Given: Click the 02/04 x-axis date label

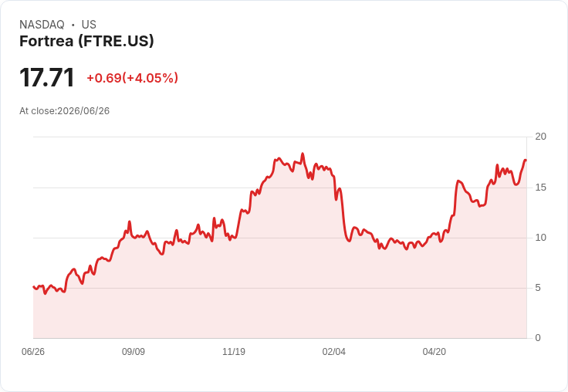Looking at the screenshot, I should (x=334, y=352).
